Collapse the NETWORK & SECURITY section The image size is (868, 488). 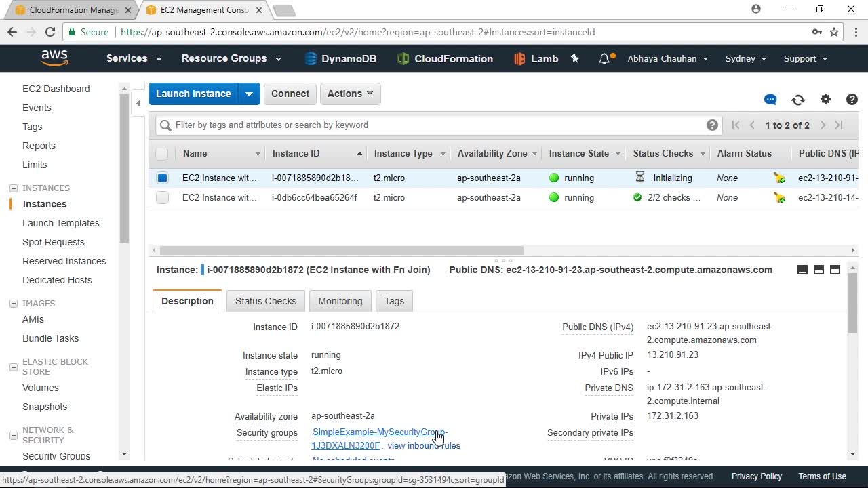13,435
